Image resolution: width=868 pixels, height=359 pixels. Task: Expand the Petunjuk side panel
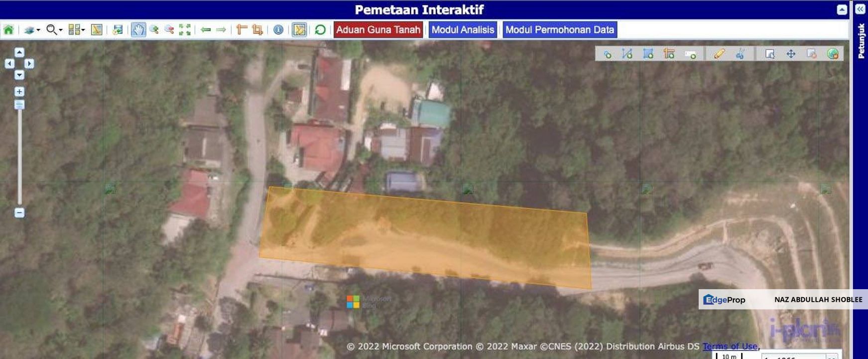(x=860, y=9)
